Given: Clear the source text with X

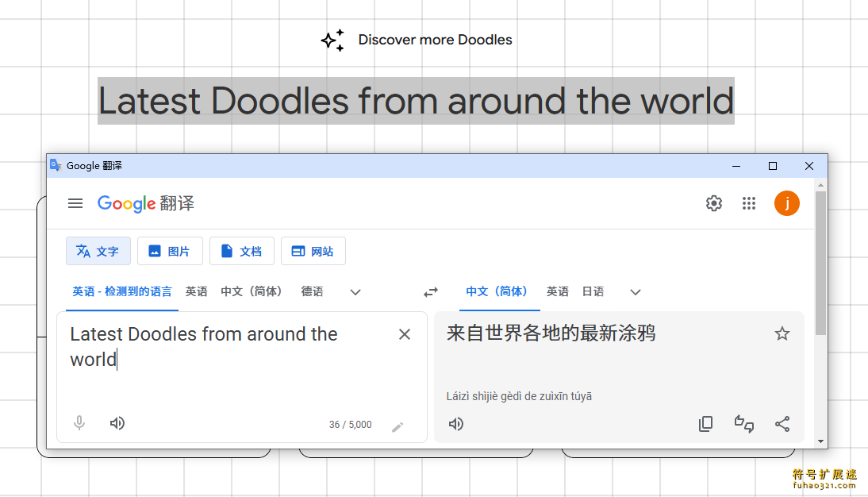Looking at the screenshot, I should pos(405,334).
